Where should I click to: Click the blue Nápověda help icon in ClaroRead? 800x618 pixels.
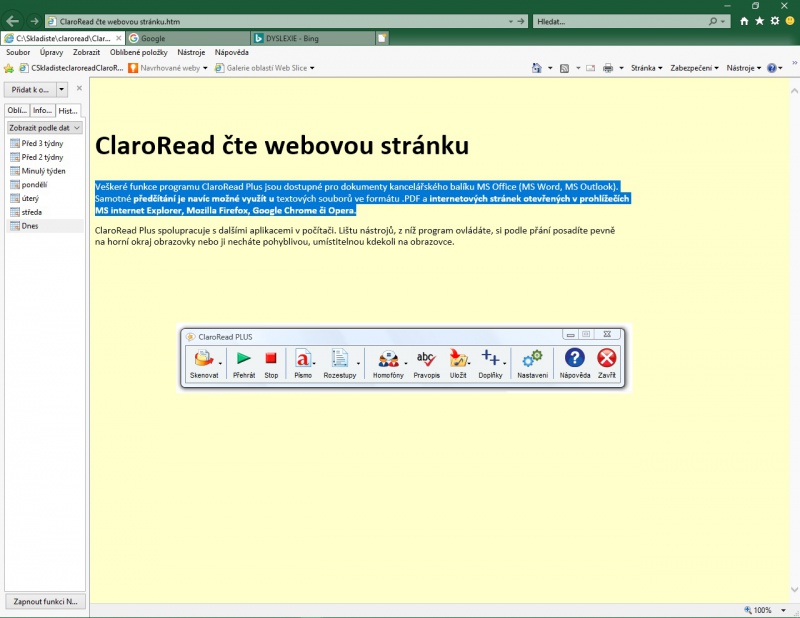click(x=574, y=358)
